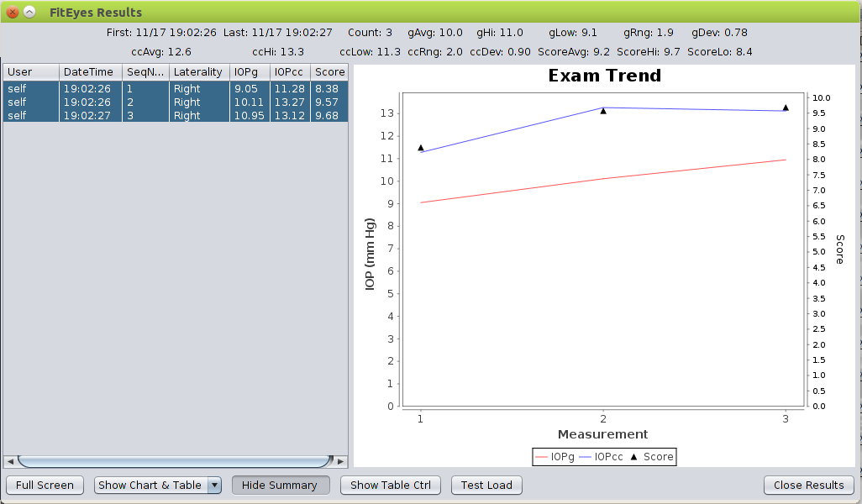Click the Laterality column header
The height and width of the screenshot is (504, 862).
click(x=199, y=72)
